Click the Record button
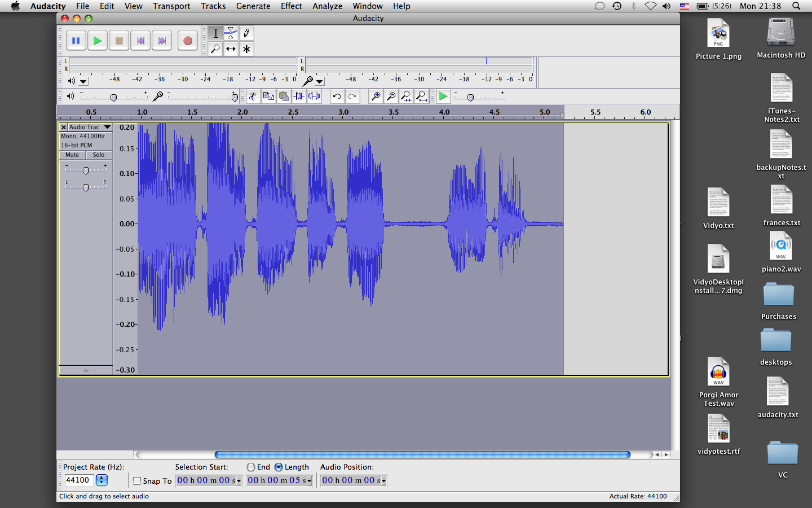 point(188,41)
